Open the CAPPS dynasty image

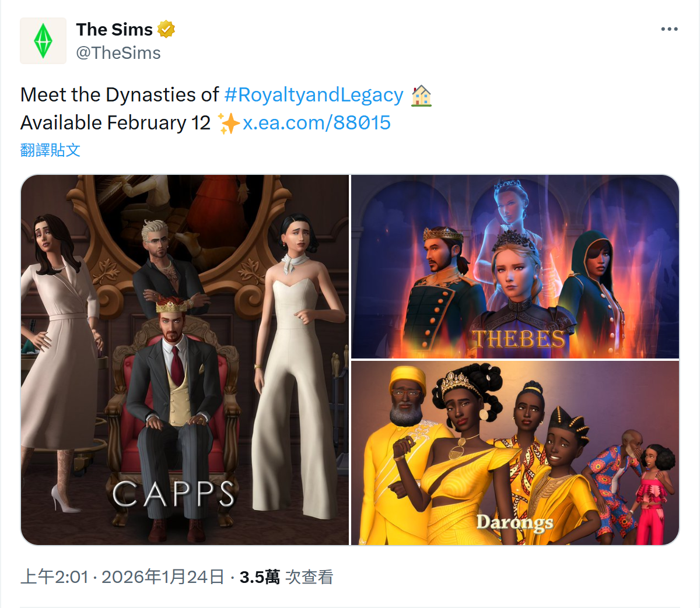(x=185, y=360)
